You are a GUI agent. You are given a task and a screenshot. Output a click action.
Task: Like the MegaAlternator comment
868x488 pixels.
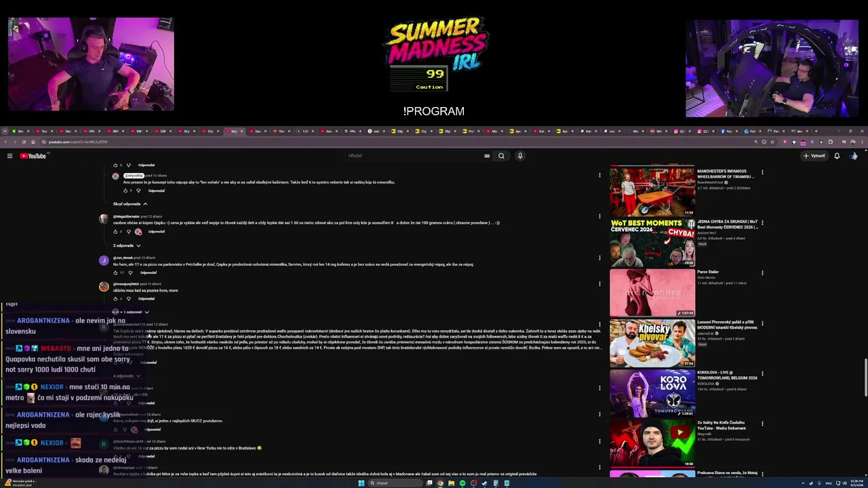tap(115, 232)
